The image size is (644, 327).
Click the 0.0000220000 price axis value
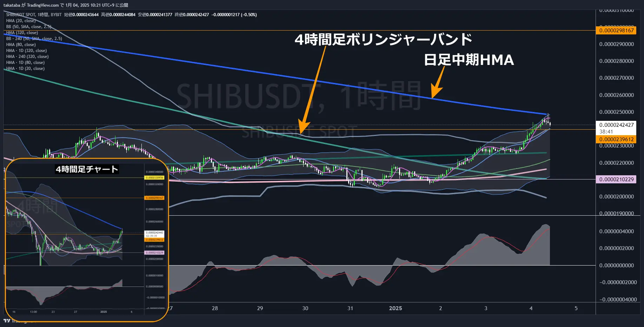616,163
